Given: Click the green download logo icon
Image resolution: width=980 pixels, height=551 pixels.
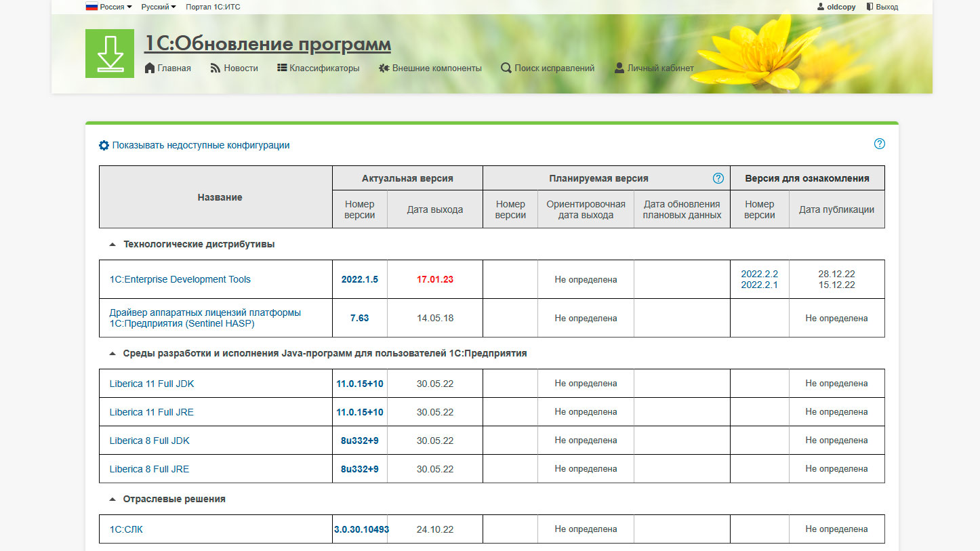Looking at the screenshot, I should (109, 54).
